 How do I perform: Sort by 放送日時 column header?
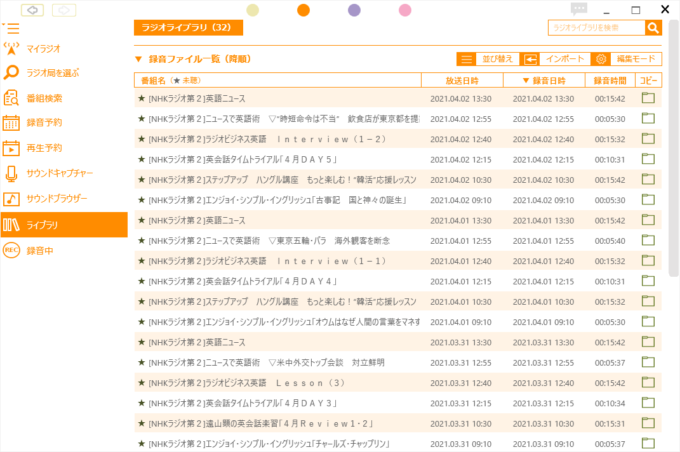[462, 80]
